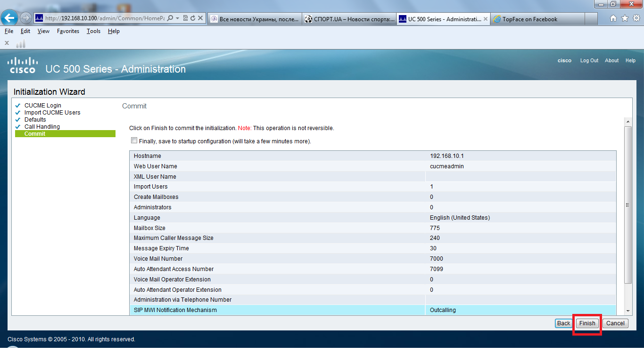Click the scrollbar down arrow
Screen dimensions: 644x362
coord(628,311)
